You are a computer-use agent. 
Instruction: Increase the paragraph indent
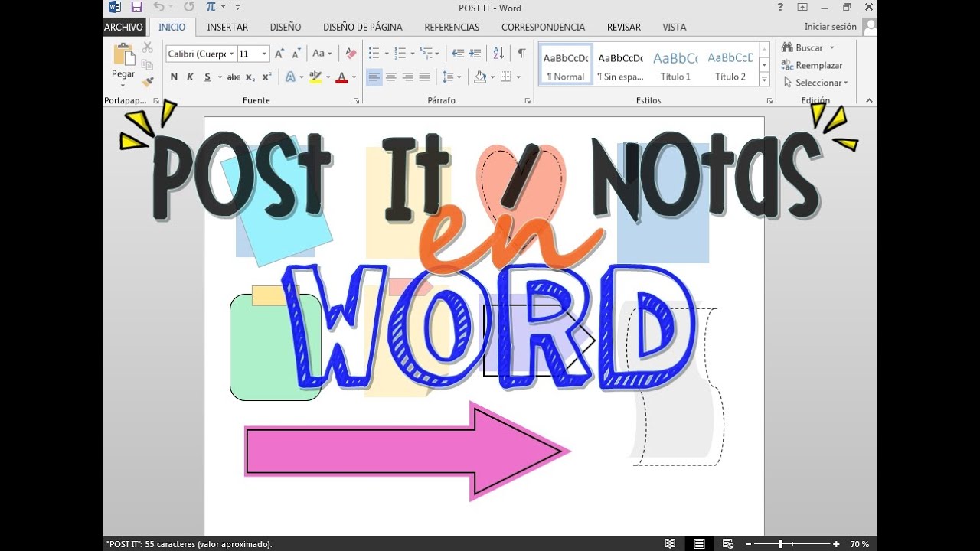475,54
